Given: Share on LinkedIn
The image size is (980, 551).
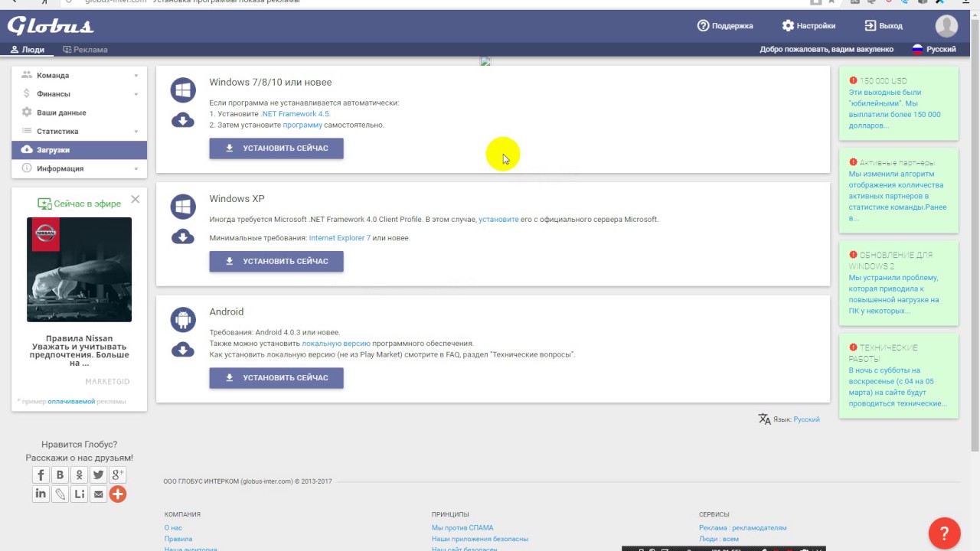Looking at the screenshot, I should [41, 494].
